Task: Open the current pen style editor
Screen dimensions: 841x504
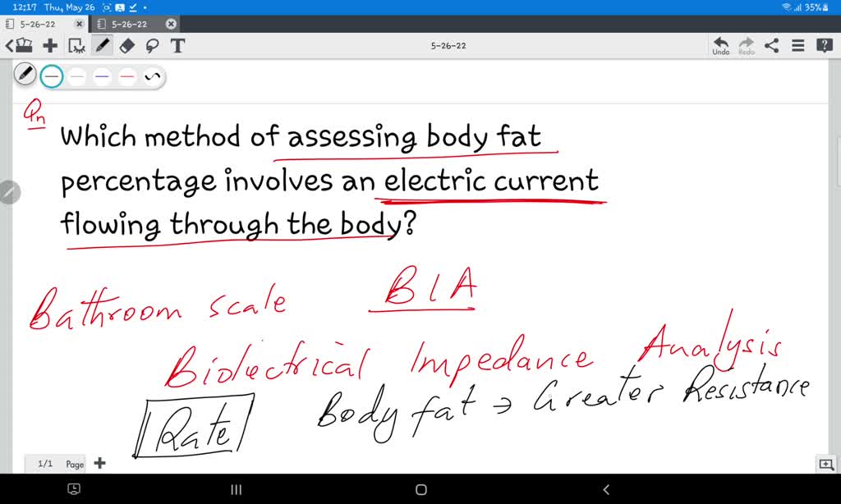Action: point(25,76)
